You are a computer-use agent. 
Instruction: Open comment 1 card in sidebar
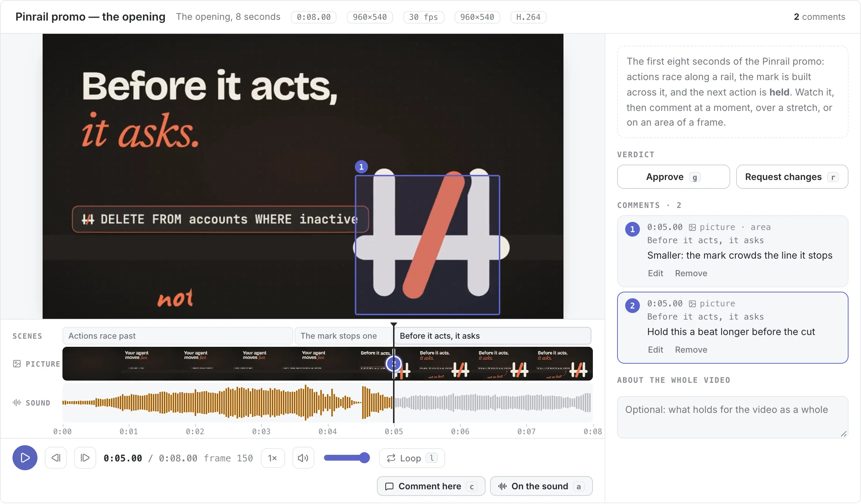(732, 251)
